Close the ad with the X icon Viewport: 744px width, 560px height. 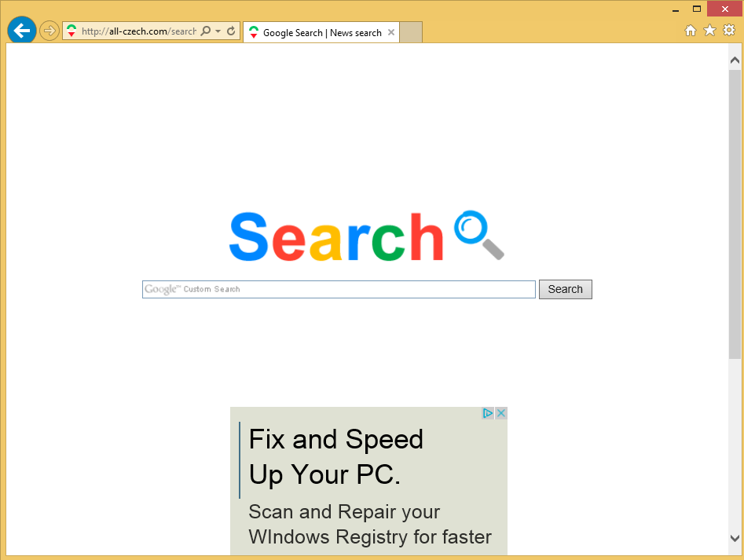[x=500, y=413]
